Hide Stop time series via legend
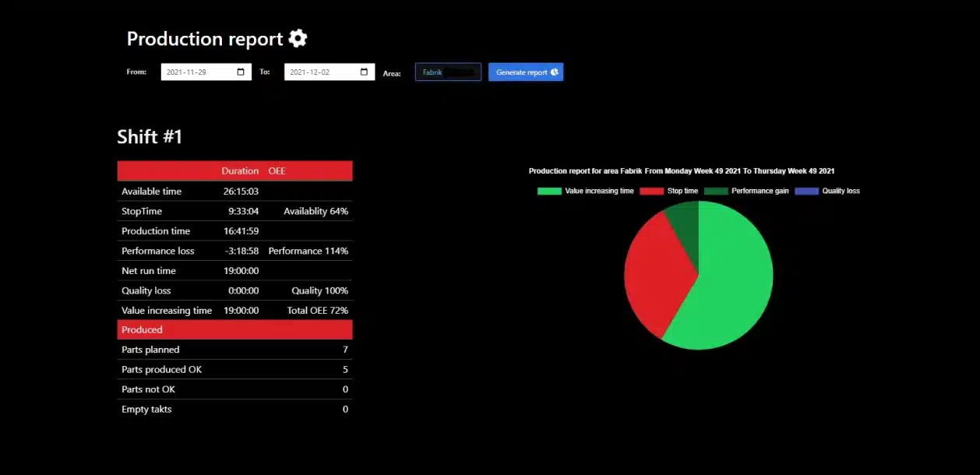Viewport: 980px width, 475px height. point(669,191)
